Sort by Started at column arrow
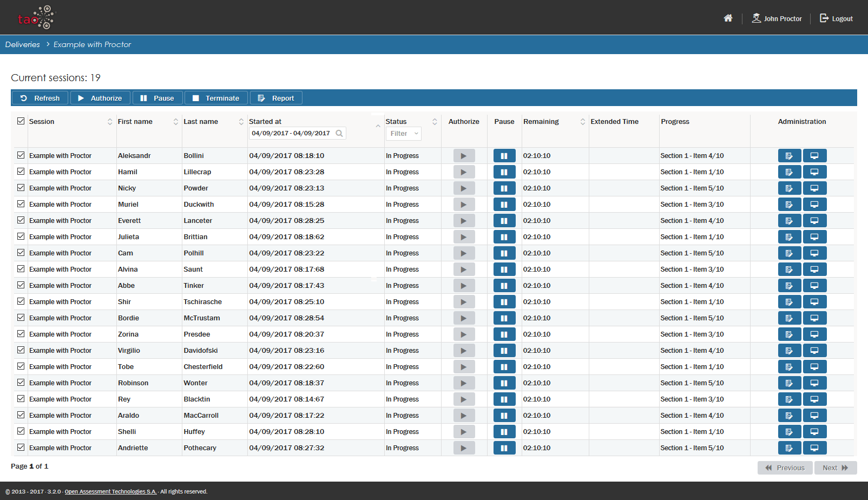Screen dimensions: 868x500 click(378, 126)
